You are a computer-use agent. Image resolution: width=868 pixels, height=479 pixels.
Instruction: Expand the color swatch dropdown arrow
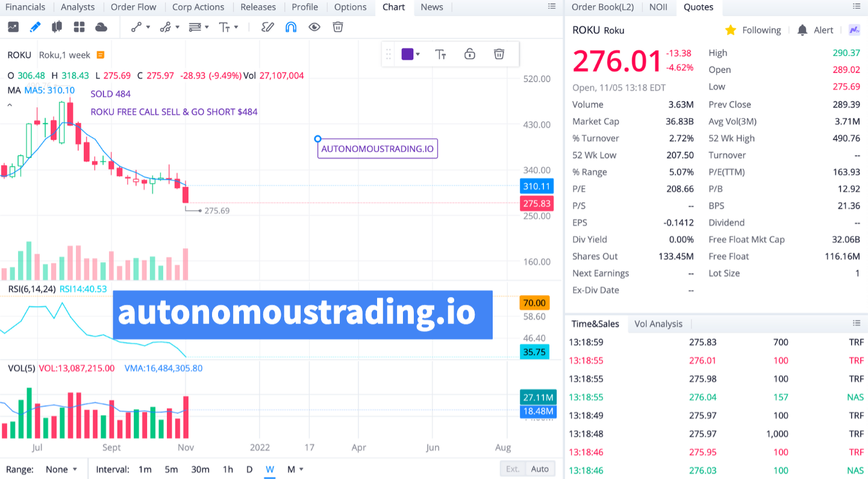coord(418,54)
